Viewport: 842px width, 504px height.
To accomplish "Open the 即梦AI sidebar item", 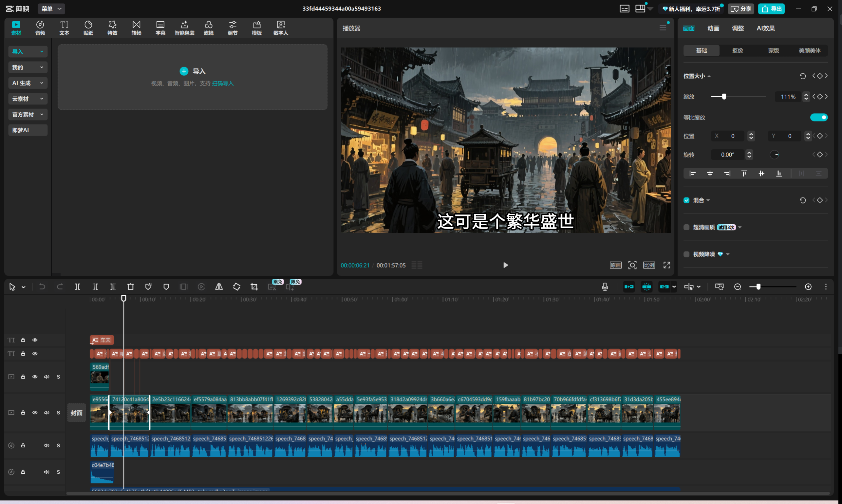I will point(28,130).
